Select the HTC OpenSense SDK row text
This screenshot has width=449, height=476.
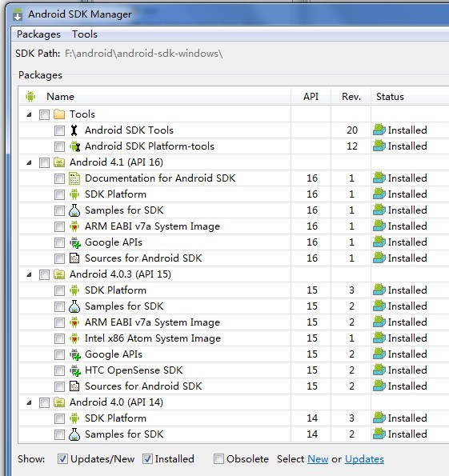pos(134,370)
